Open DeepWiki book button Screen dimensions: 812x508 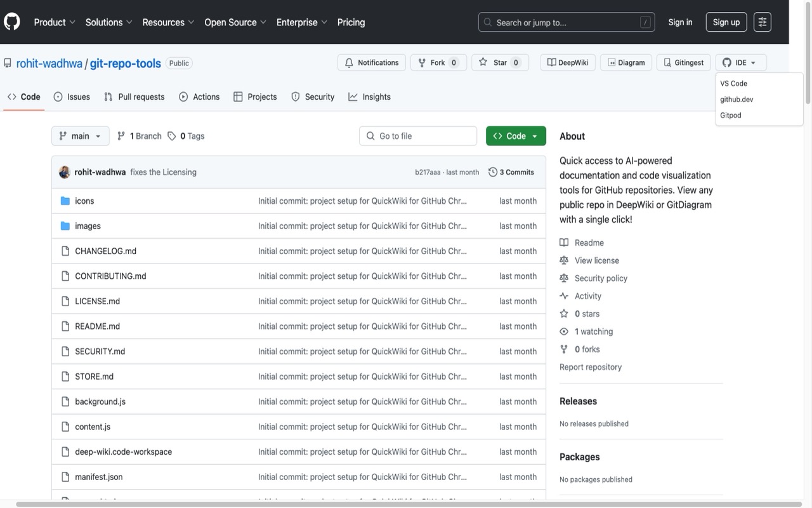[x=568, y=63]
